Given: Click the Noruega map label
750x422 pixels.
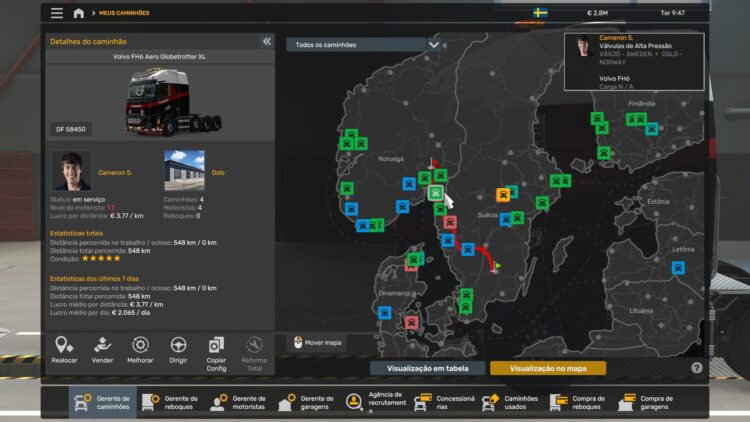Looking at the screenshot, I should 391,159.
